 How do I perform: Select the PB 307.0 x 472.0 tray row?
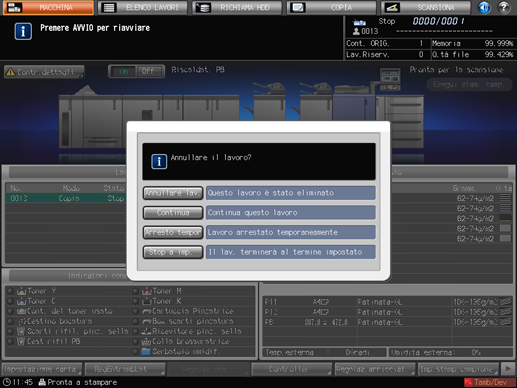(388, 322)
